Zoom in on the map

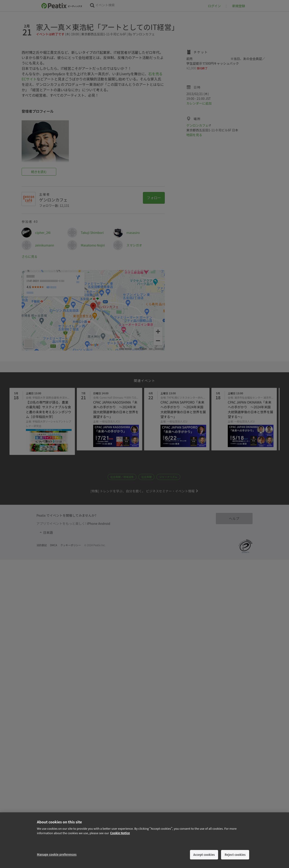[158, 331]
